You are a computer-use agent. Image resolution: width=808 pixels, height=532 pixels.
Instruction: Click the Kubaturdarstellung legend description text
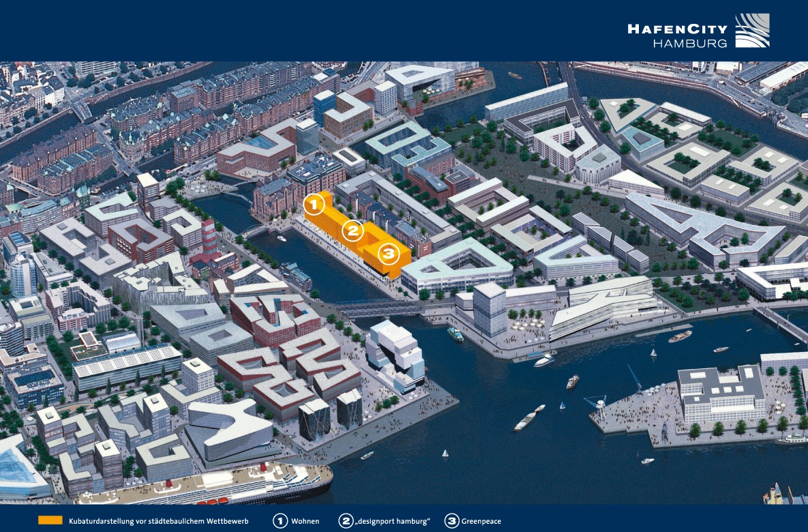point(158,522)
